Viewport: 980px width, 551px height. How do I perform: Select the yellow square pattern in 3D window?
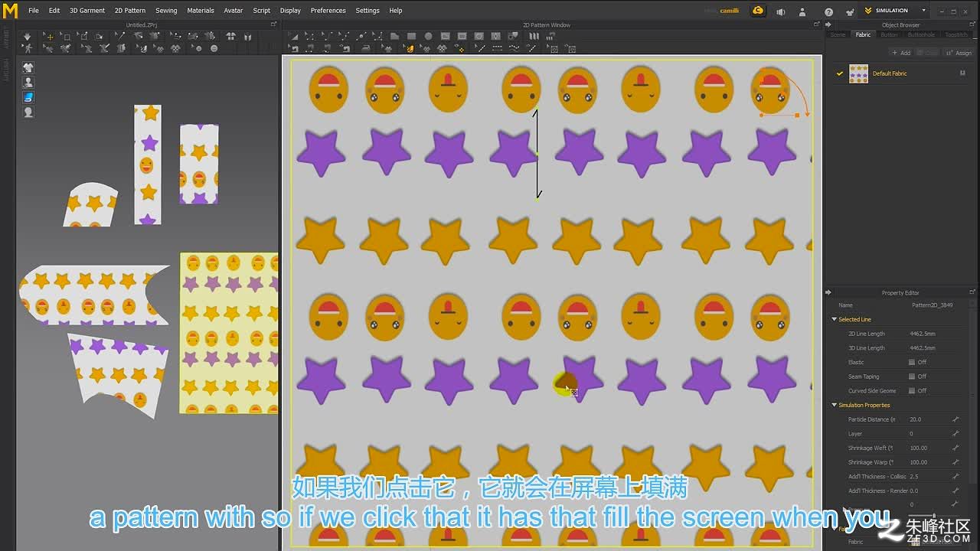point(229,333)
